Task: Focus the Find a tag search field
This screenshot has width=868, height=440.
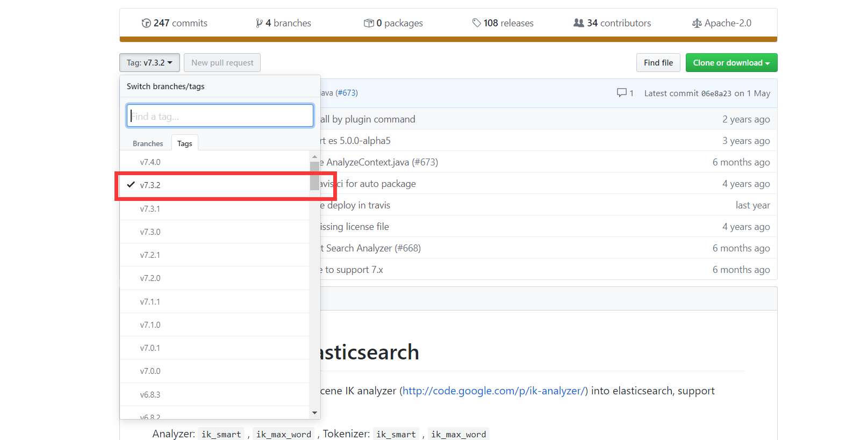Action: click(220, 116)
